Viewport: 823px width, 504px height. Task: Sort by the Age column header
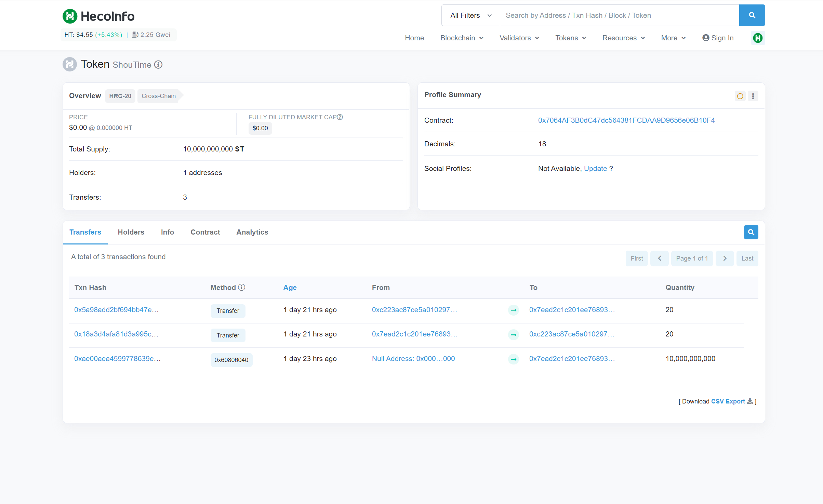290,288
